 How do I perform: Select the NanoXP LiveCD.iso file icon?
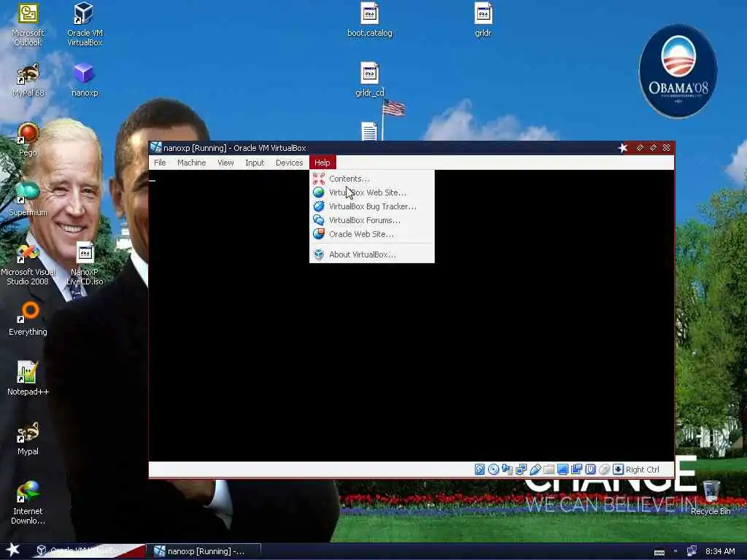click(x=85, y=264)
